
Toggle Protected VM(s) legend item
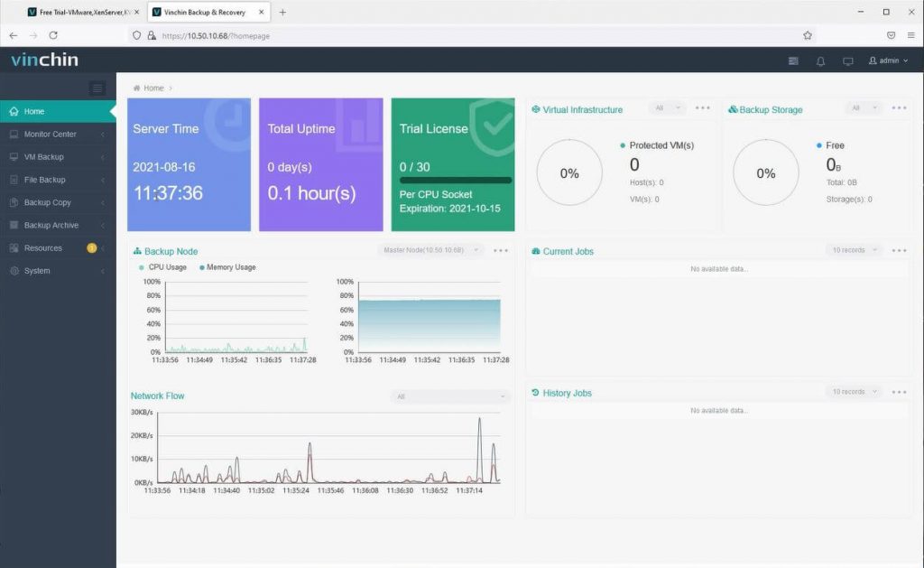657,145
